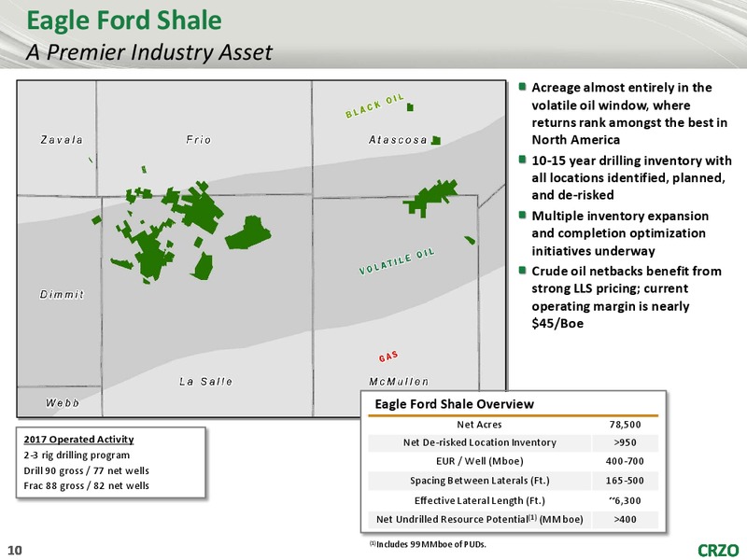Click the '>950' inventory value
Screen dimensions: 747x560
pyautogui.click(x=625, y=442)
